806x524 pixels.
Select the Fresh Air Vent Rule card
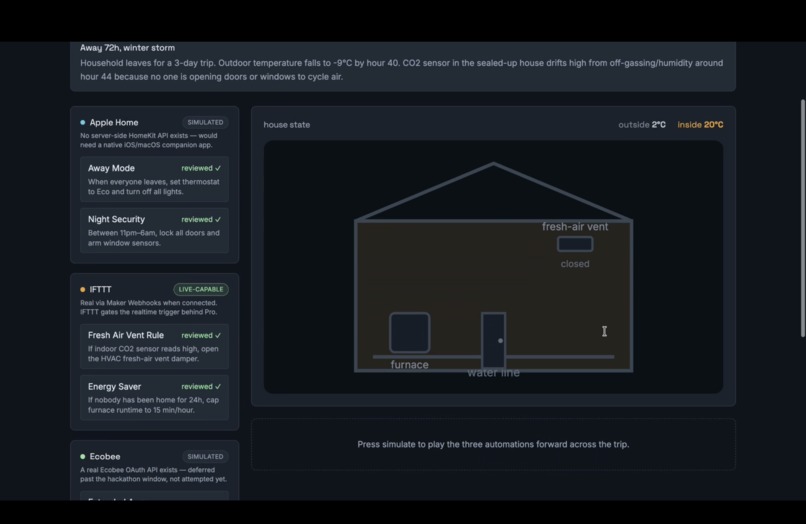coord(154,346)
